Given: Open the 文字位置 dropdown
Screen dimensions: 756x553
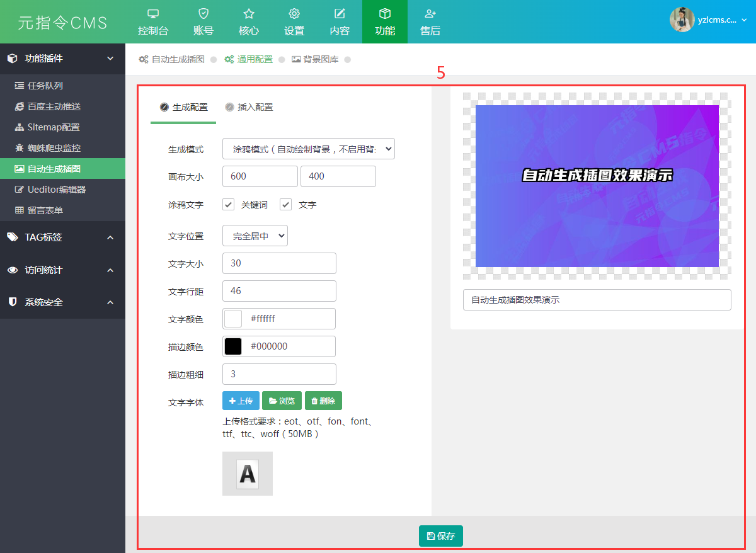Looking at the screenshot, I should (255, 236).
